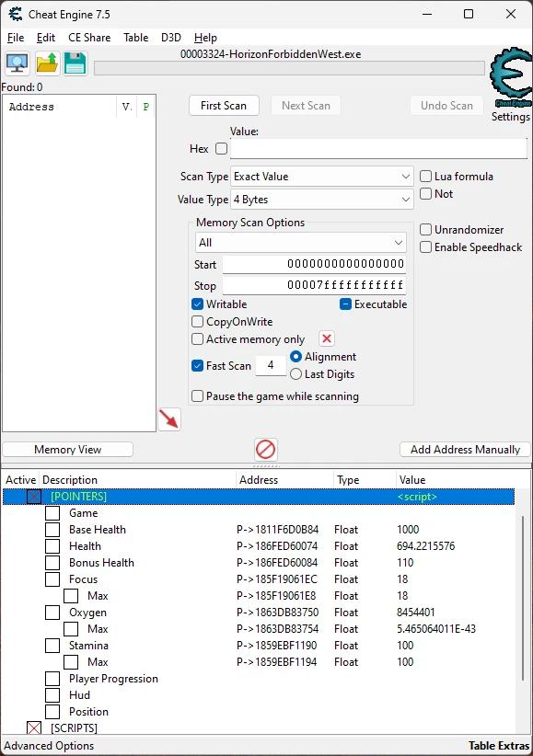Freeze the Oxygen entry checkbox
Screen dimensions: 533x756
(x=52, y=613)
